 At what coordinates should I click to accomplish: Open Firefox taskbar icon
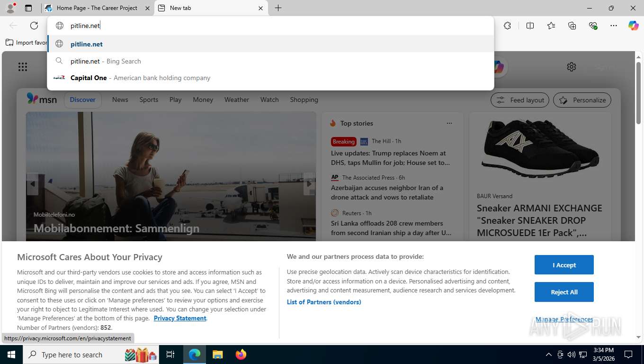tap(241, 355)
